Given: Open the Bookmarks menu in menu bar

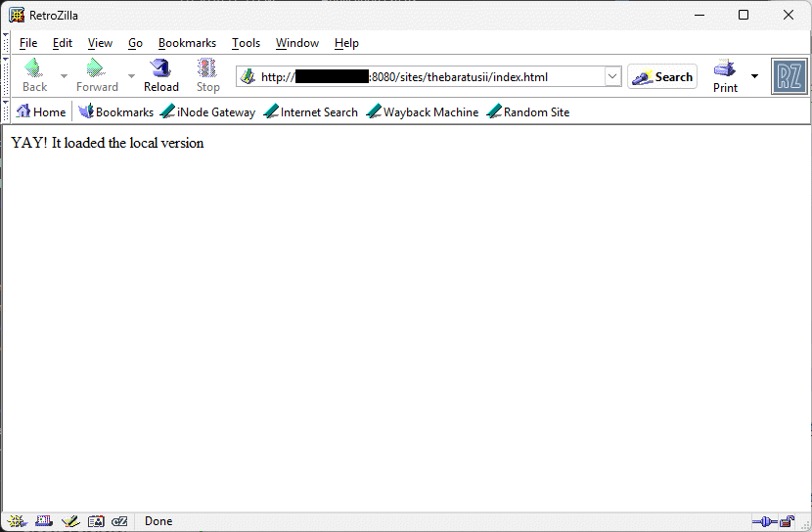Looking at the screenshot, I should pos(187,43).
